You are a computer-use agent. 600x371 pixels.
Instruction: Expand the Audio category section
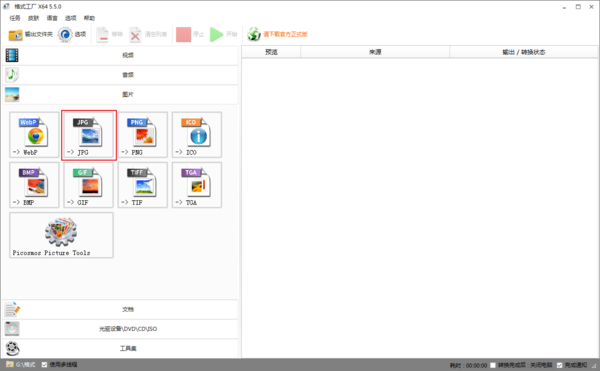121,75
